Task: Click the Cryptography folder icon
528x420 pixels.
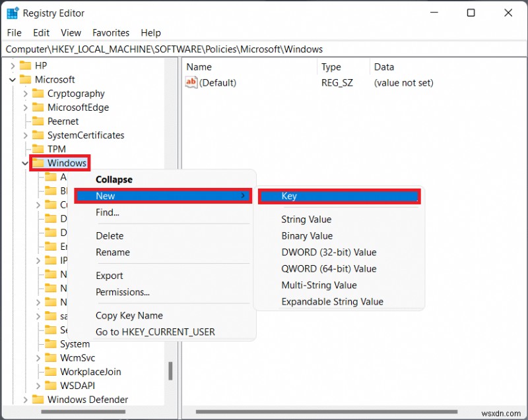Action: (x=38, y=93)
